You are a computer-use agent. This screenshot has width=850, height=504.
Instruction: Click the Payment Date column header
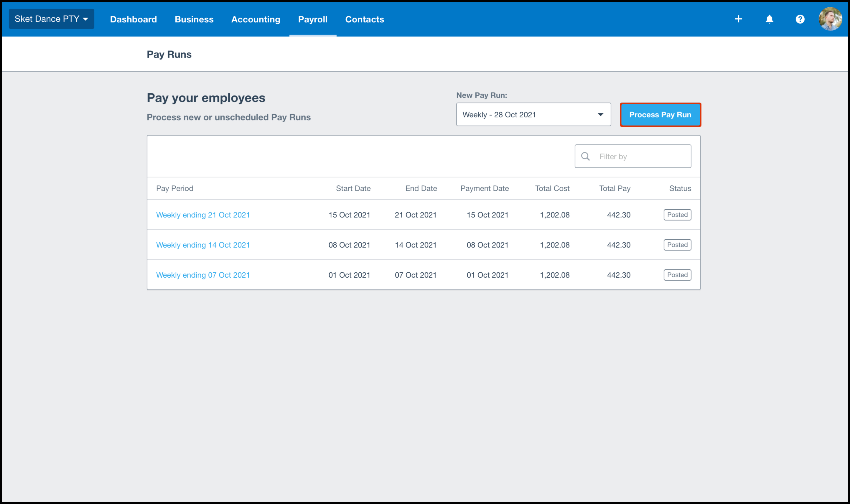[484, 189]
